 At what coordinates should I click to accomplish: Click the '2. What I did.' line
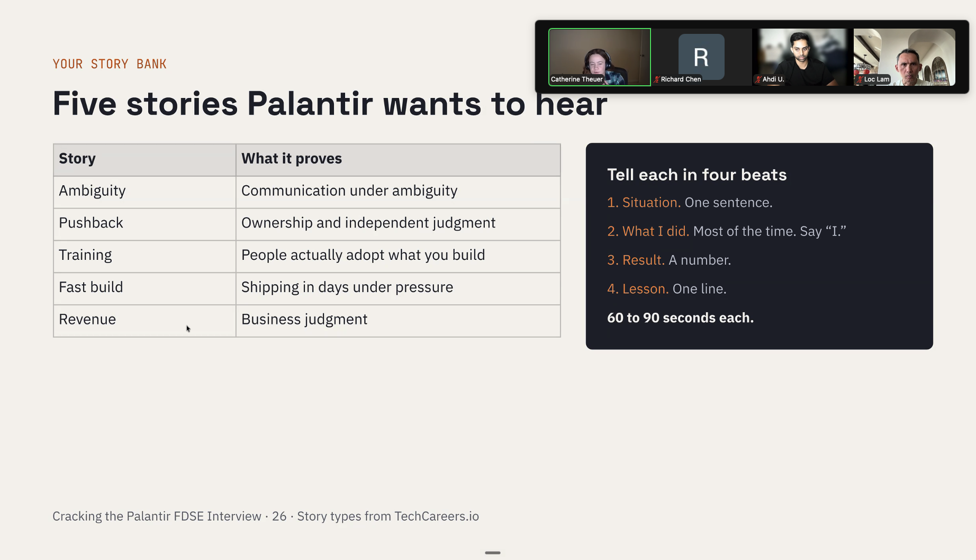click(x=727, y=231)
